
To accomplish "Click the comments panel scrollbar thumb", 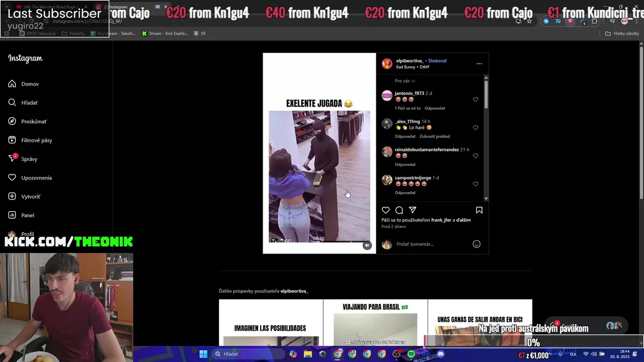I will pos(486,94).
